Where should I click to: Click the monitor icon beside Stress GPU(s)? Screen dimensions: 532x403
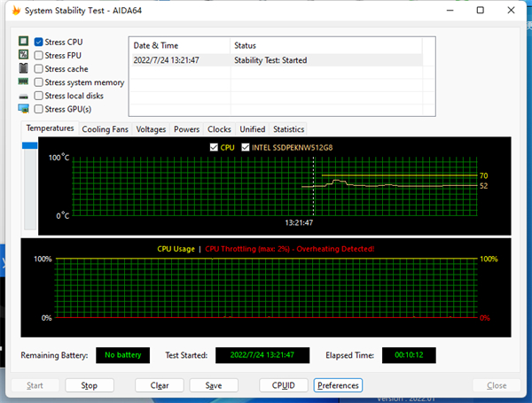pyautogui.click(x=24, y=109)
